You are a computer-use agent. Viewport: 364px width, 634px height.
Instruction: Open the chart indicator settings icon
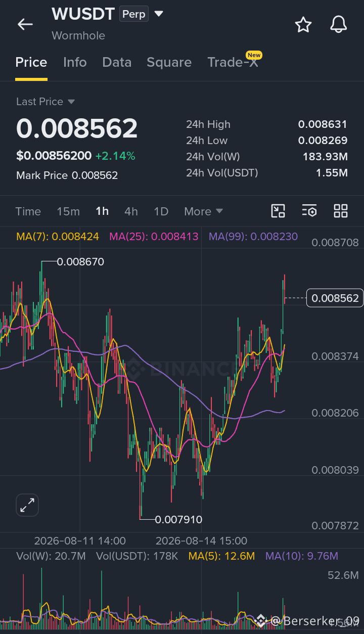click(x=309, y=211)
